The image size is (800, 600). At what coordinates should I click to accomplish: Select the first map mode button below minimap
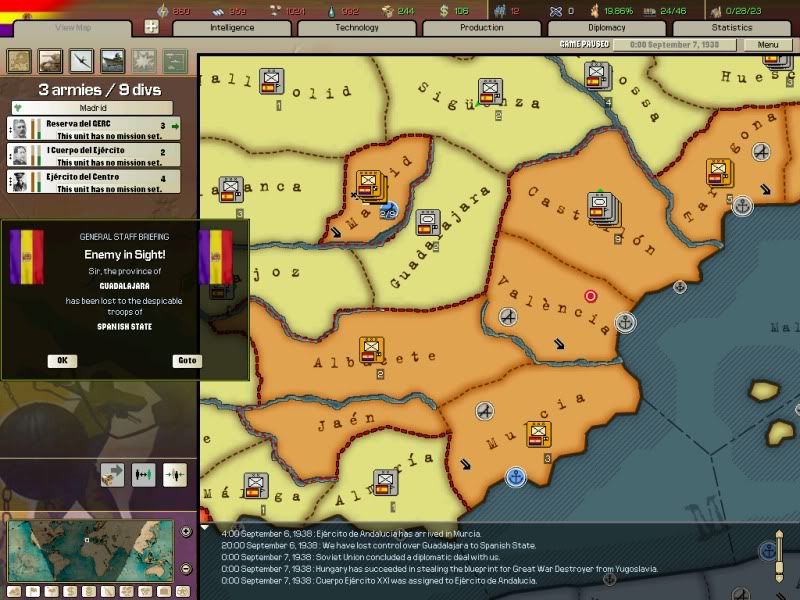coord(14,592)
